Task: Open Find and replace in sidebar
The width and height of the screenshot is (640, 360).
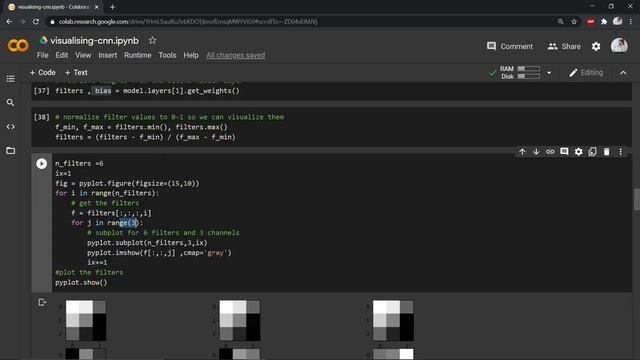Action: click(x=11, y=102)
